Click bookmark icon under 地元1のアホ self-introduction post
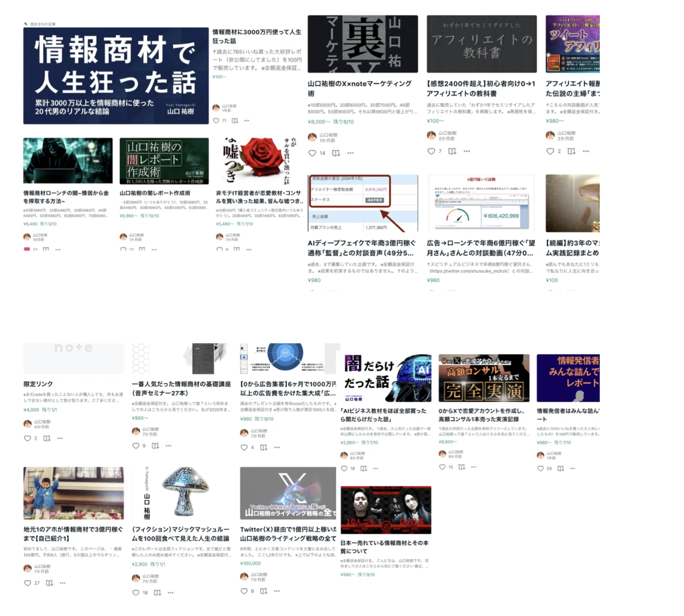Image resolution: width=684 pixels, height=616 pixels. coord(49,583)
